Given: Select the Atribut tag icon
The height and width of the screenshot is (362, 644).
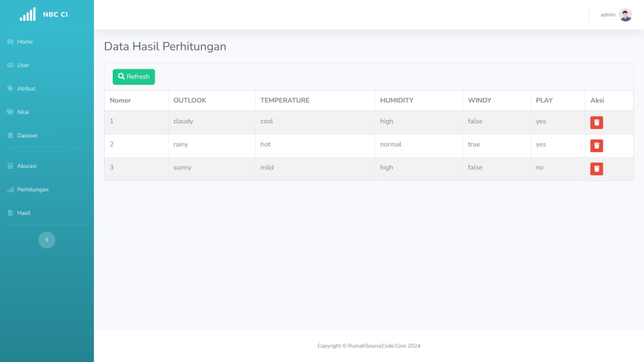Looking at the screenshot, I should pos(10,89).
